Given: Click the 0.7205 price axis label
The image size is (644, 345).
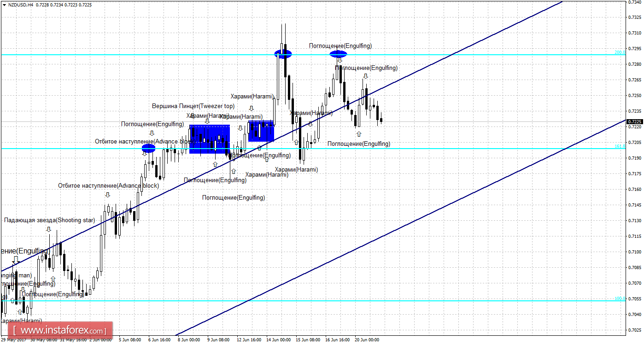Looking at the screenshot, I should 634,143.
